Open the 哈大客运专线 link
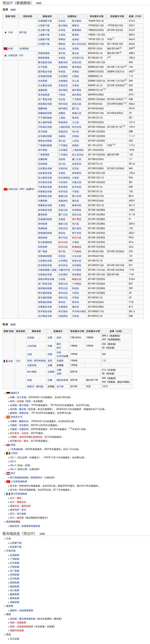The image size is (150, 644). tap(45, 178)
